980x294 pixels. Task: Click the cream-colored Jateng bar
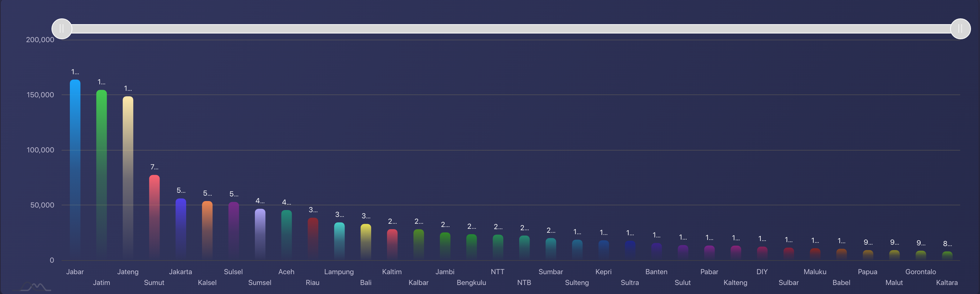128,178
